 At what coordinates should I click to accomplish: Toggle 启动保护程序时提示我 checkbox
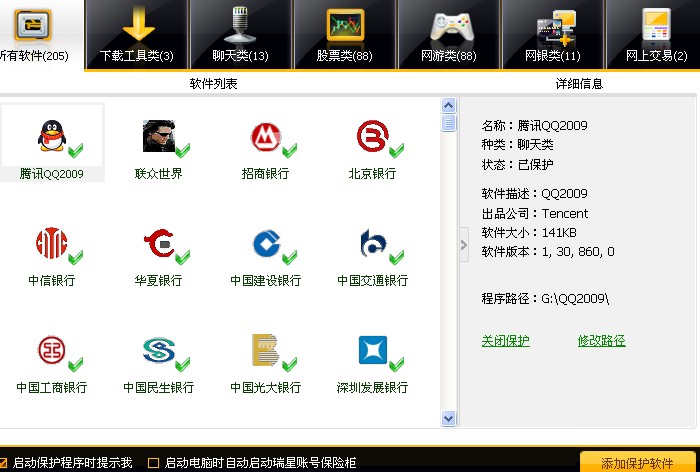tap(3, 463)
